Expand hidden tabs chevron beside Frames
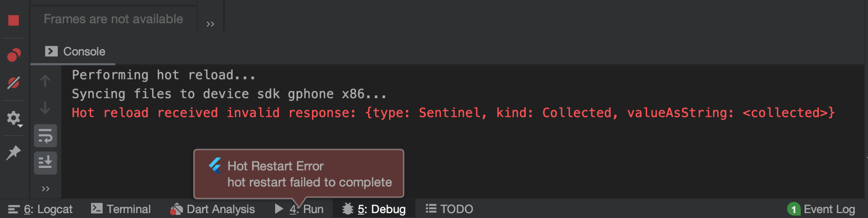 pyautogui.click(x=211, y=24)
